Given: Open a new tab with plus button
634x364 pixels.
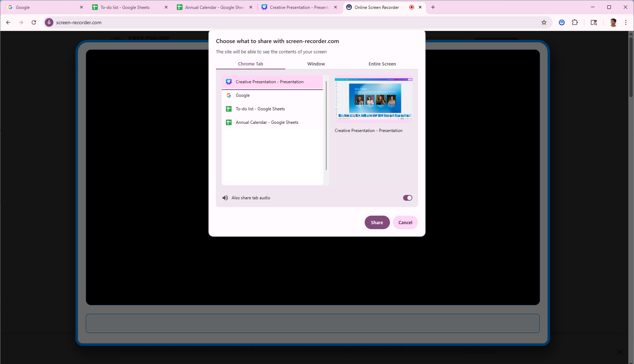Looking at the screenshot, I should coord(433,7).
